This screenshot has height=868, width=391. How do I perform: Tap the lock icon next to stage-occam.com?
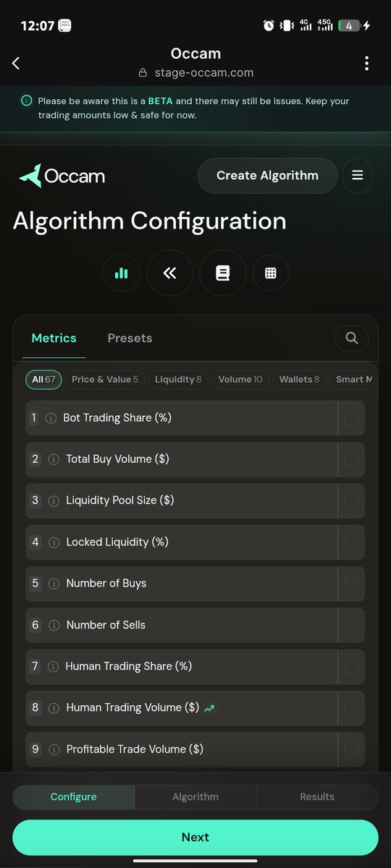[143, 73]
